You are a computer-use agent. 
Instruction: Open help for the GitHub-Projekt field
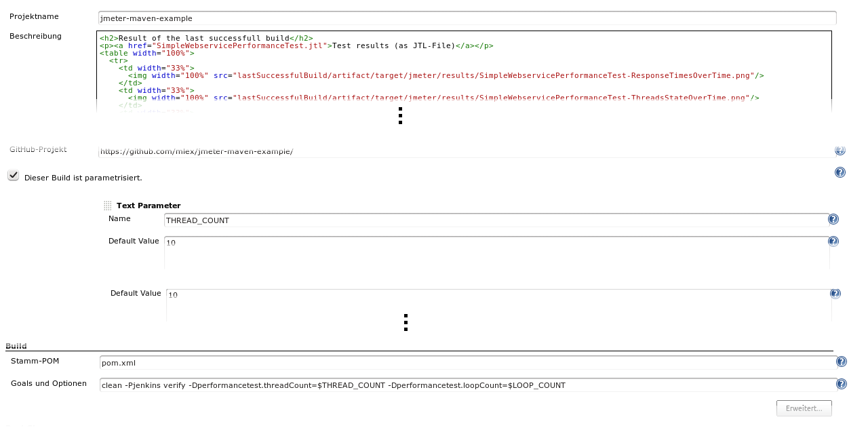[x=840, y=151]
